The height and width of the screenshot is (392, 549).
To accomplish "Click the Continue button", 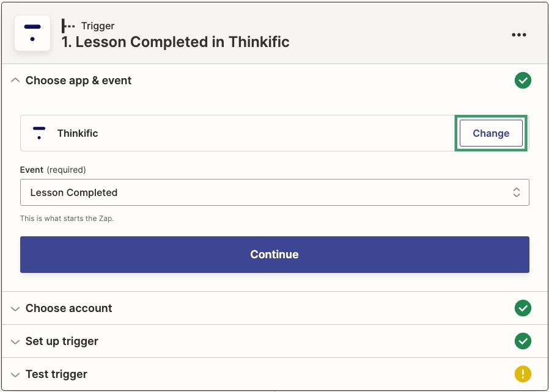I will click(x=274, y=255).
